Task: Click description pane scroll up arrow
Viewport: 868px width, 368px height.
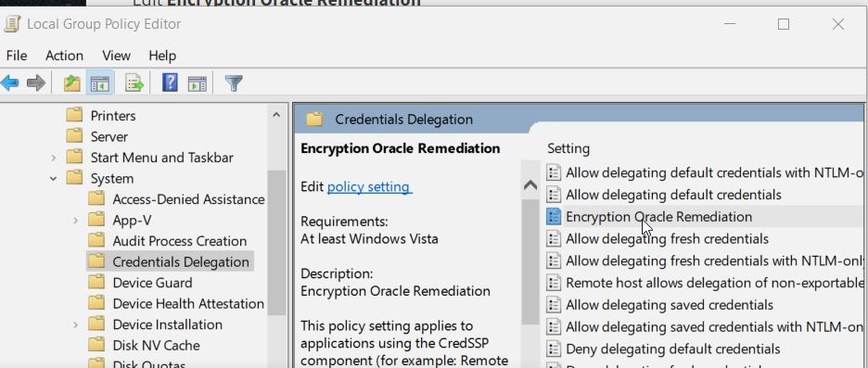Action: [530, 184]
